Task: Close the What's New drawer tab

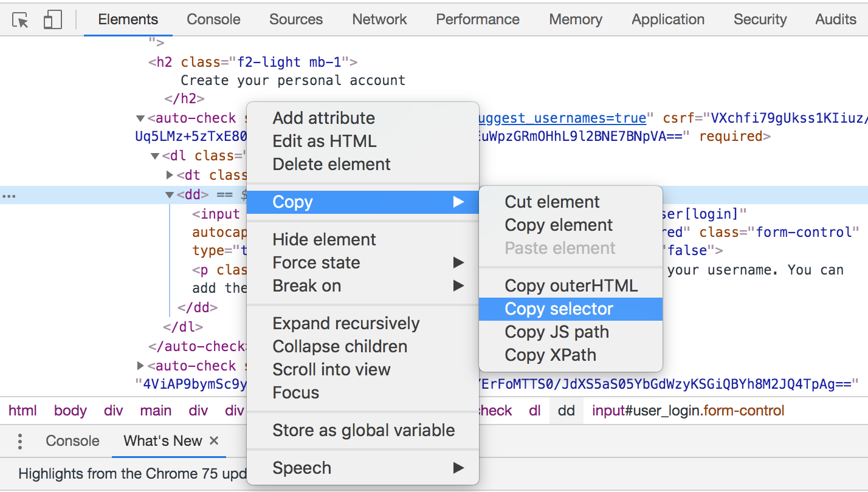Action: 214,441
